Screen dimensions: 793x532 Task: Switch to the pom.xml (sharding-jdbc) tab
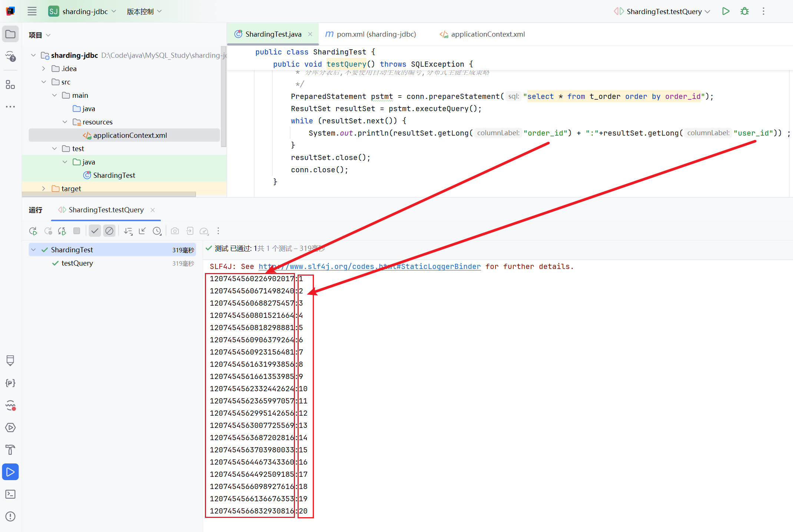pyautogui.click(x=371, y=34)
